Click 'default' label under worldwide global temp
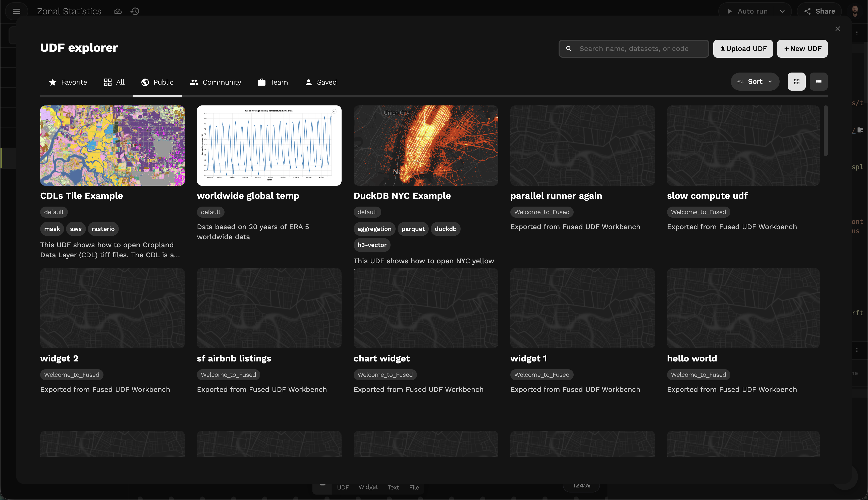The width and height of the screenshot is (868, 500). (x=211, y=212)
